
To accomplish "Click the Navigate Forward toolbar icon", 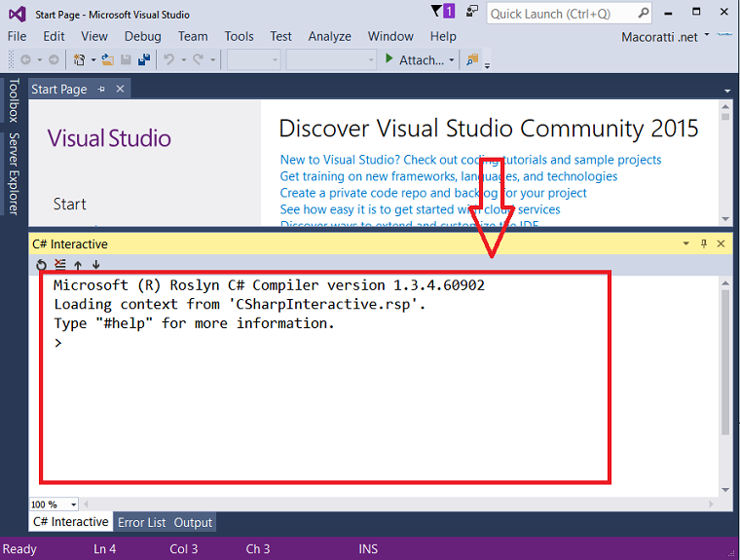I will tap(54, 60).
